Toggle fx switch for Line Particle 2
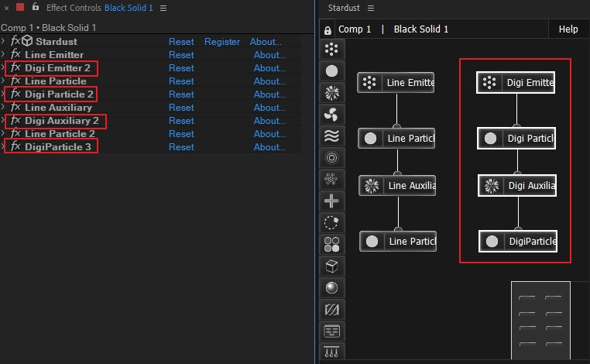590x364 pixels. pyautogui.click(x=15, y=133)
